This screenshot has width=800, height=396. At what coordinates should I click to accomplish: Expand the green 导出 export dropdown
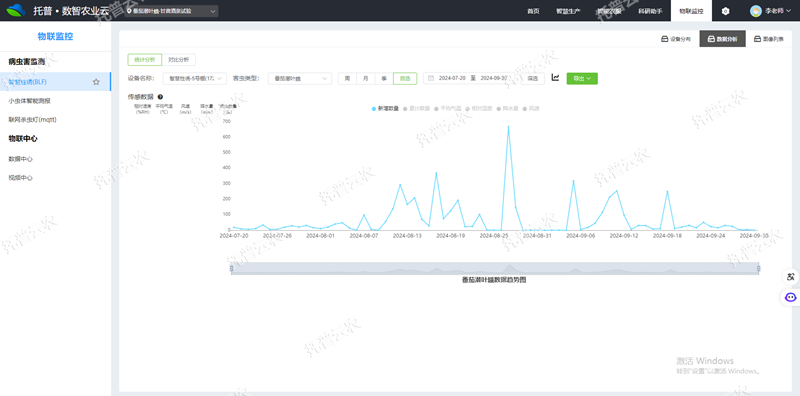pyautogui.click(x=582, y=79)
